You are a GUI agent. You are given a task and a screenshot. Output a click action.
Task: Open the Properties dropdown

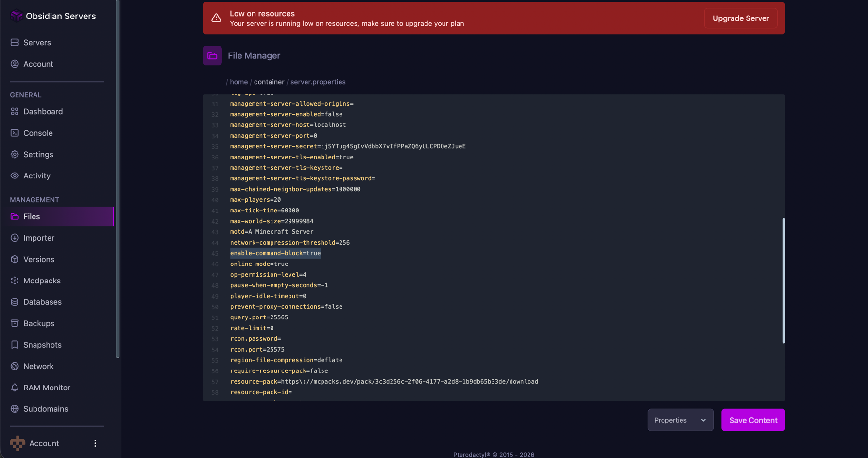[x=680, y=420]
